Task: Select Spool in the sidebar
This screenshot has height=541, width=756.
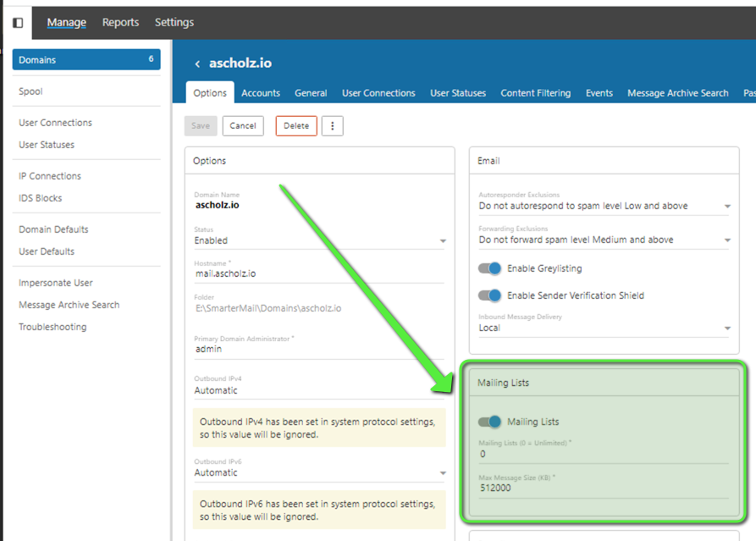Action: click(30, 91)
